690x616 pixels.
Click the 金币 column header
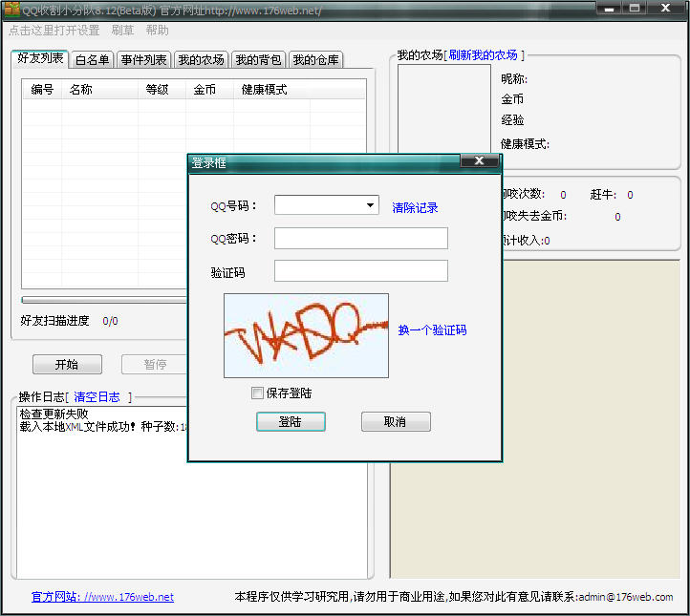(x=209, y=90)
